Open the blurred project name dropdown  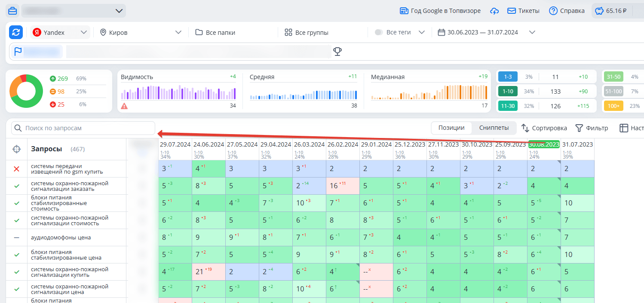(x=73, y=11)
